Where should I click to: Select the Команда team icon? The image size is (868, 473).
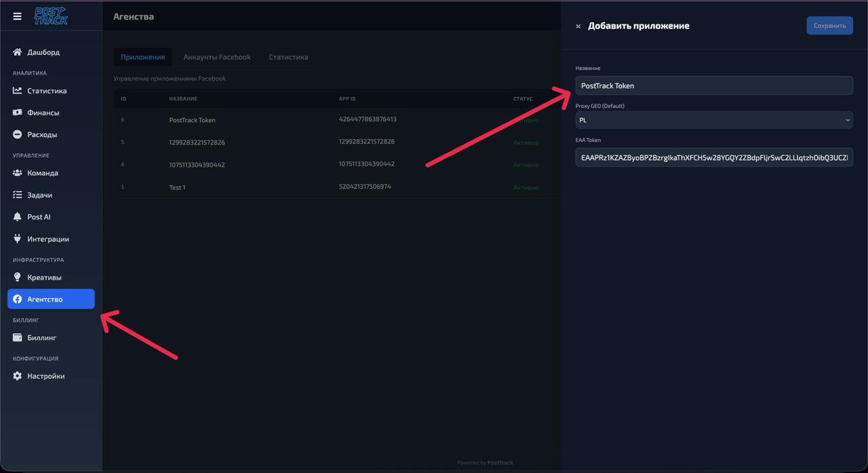tap(16, 172)
